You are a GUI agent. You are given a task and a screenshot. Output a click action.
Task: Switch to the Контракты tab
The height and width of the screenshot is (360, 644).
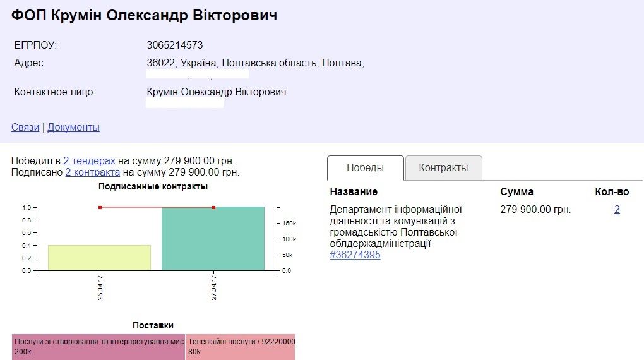point(443,168)
